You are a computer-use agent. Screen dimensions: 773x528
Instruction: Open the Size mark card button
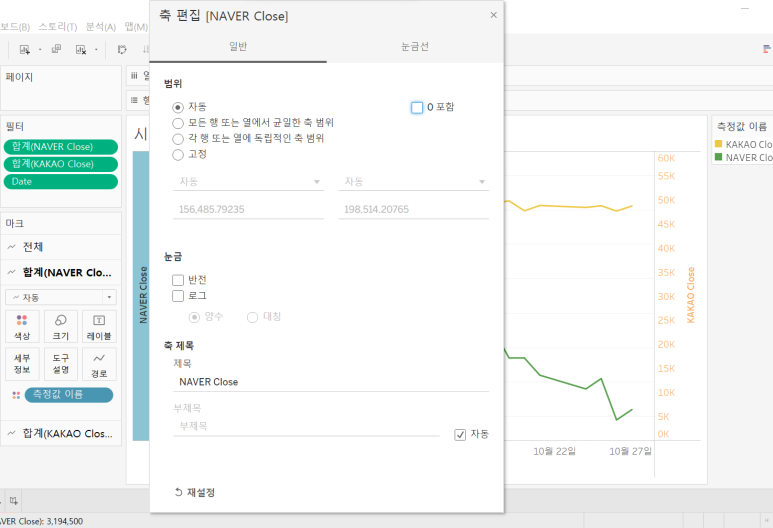point(61,327)
